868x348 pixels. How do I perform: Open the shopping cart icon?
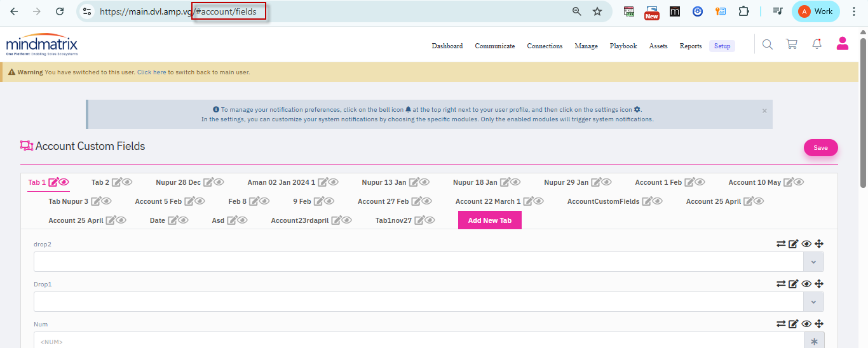point(791,44)
